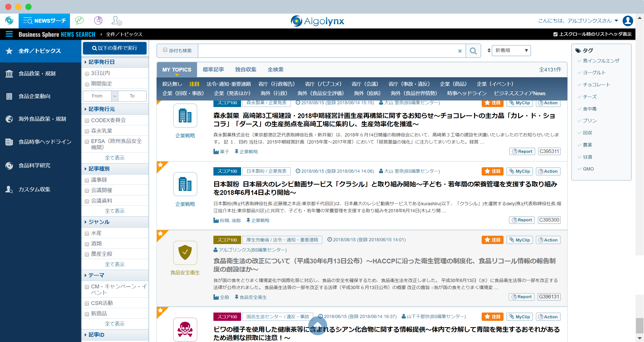The height and width of the screenshot is (342, 644).
Task: Expand the ジャンル filter section
Action: tap(115, 222)
